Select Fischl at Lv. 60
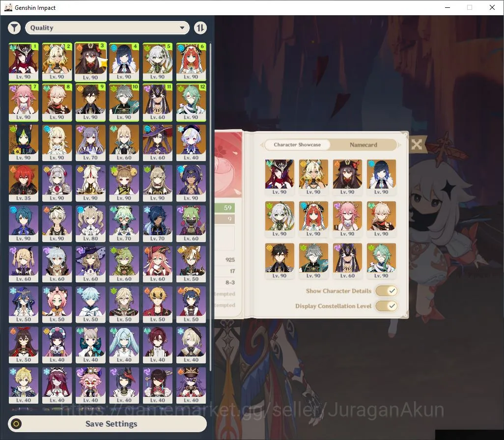The image size is (504, 440). (24, 264)
